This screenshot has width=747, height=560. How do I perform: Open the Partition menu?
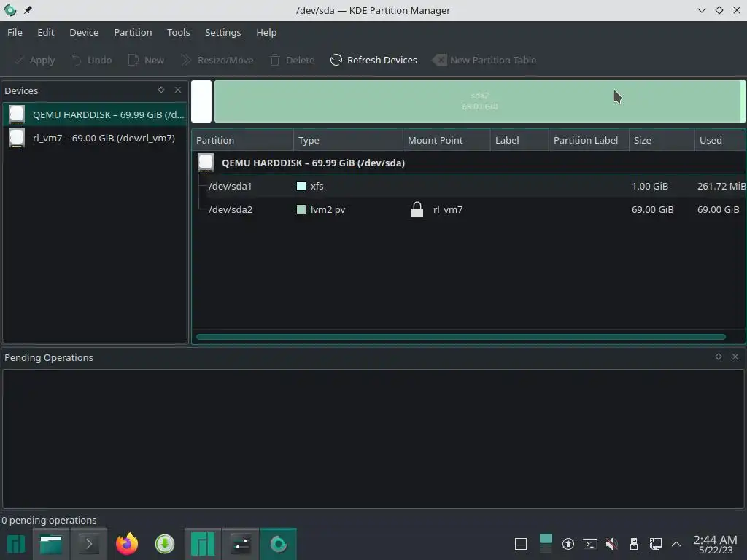coord(133,32)
